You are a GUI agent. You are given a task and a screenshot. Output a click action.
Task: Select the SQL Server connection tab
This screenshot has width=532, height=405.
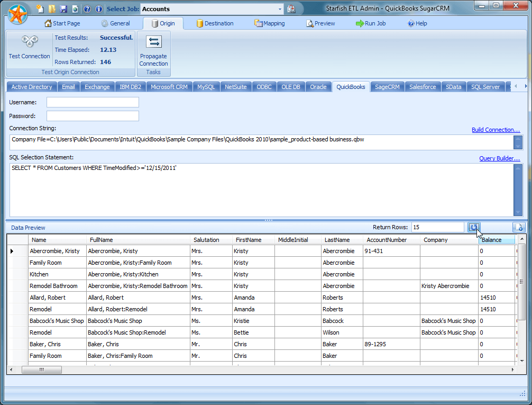[485, 87]
